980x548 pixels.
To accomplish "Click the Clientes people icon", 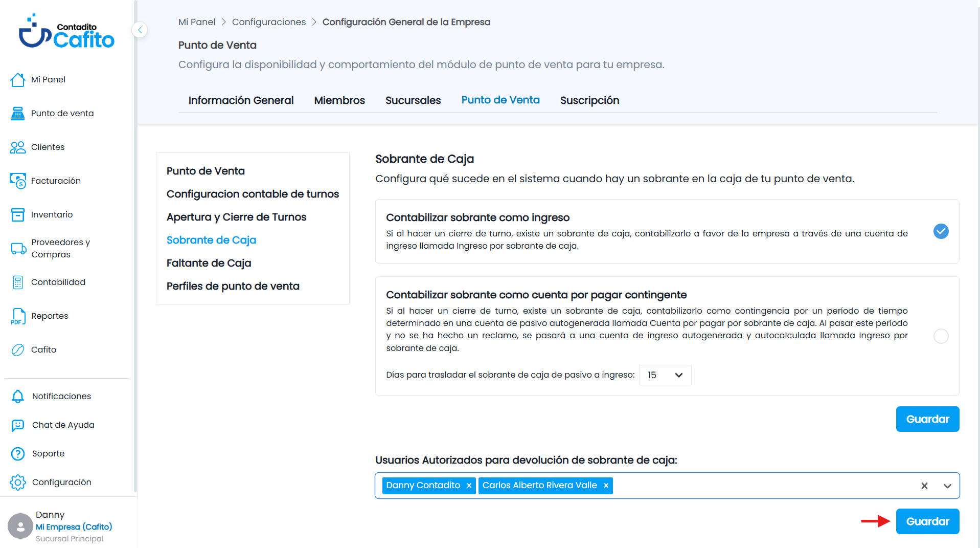I will [18, 147].
